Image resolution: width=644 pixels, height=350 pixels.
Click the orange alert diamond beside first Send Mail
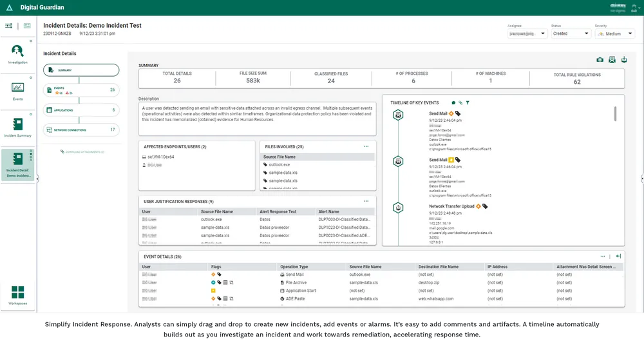451,113
